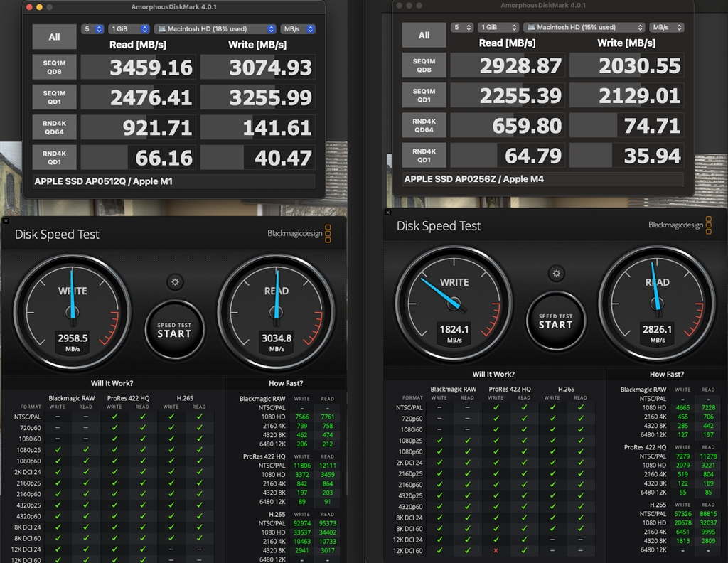The height and width of the screenshot is (563, 728).
Task: Run RND4K QD1 test on Apple M4 window
Action: pyautogui.click(x=424, y=156)
